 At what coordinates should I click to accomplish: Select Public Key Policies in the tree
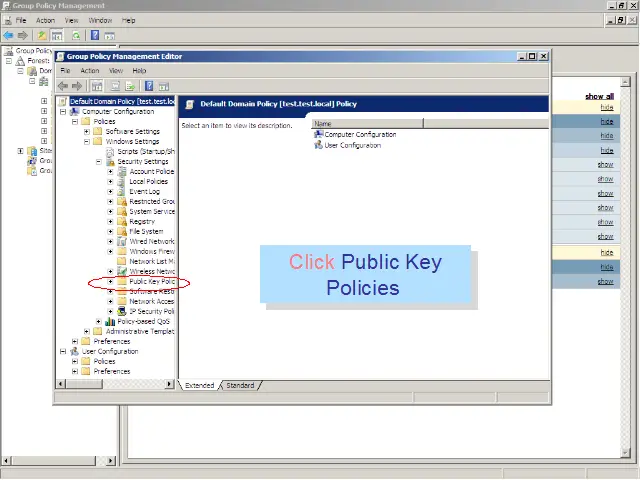[x=152, y=282]
